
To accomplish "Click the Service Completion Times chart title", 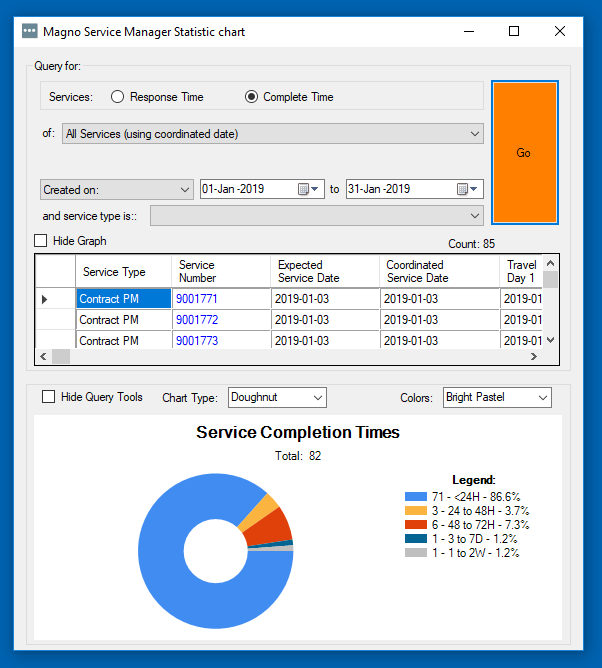I will [298, 432].
